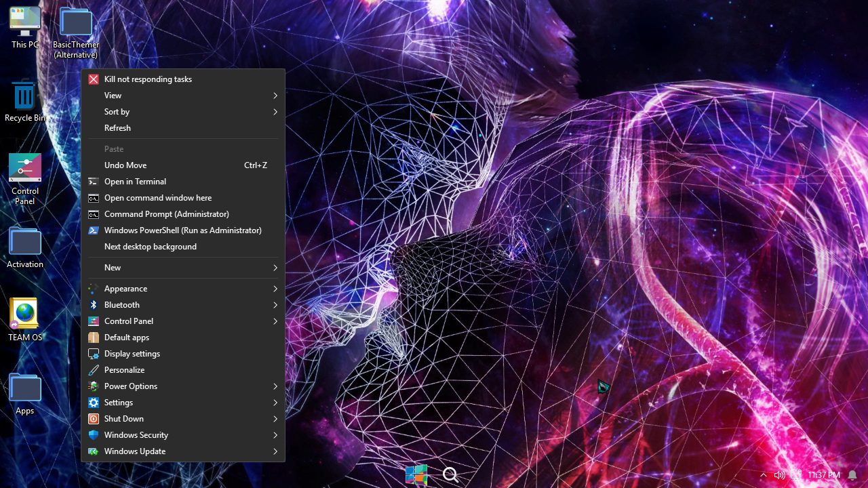Select Open command window here
868x488 pixels.
pos(183,198)
